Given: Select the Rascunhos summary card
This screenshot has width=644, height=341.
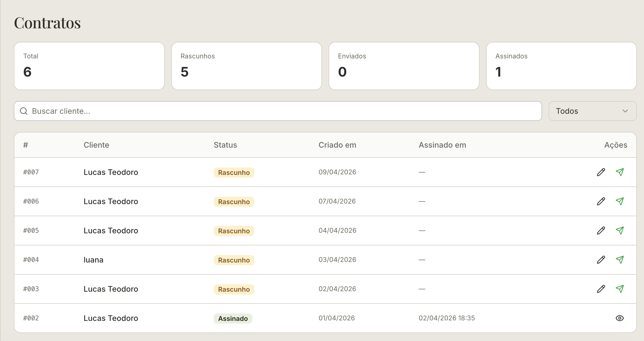Looking at the screenshot, I should [247, 66].
